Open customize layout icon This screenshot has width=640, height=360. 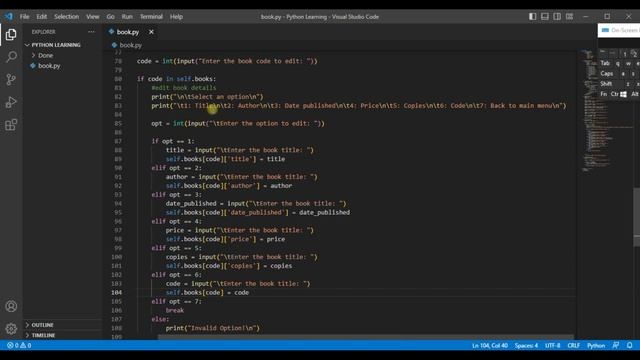(569, 17)
